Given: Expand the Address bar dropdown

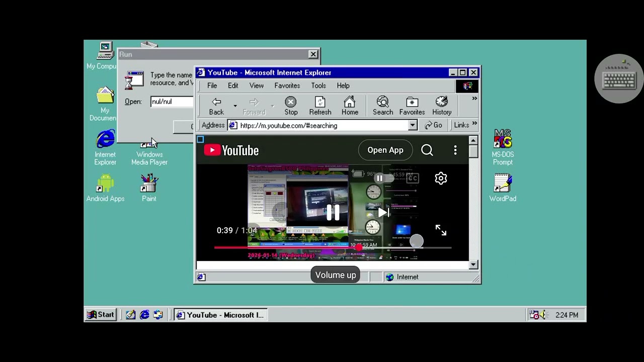Looking at the screenshot, I should click(413, 125).
